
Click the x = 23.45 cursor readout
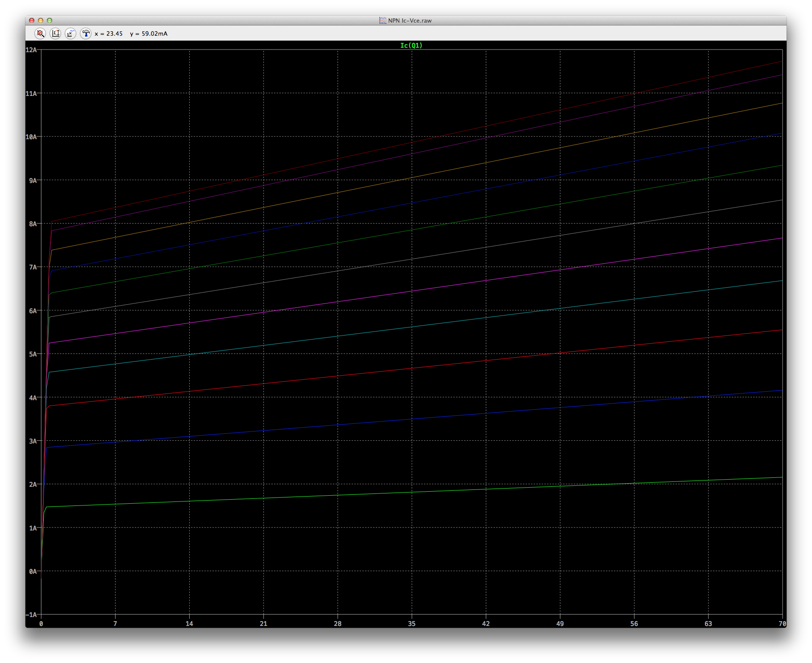coord(108,33)
